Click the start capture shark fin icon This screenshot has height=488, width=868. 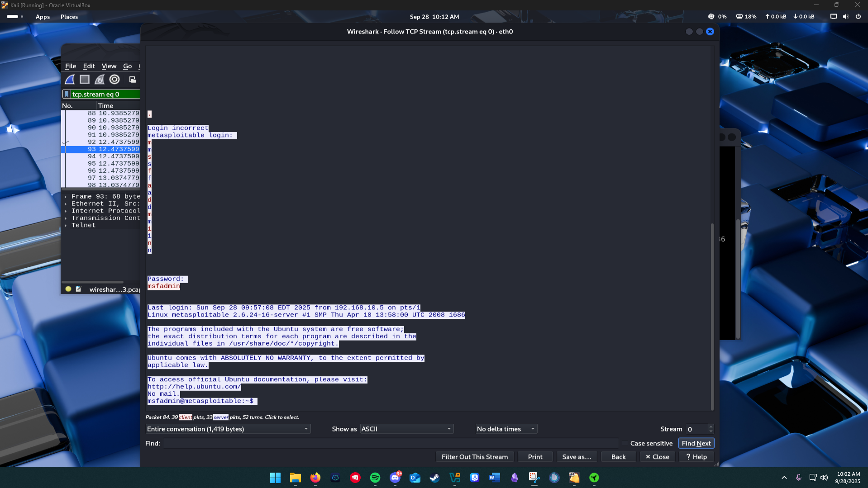[x=70, y=80]
